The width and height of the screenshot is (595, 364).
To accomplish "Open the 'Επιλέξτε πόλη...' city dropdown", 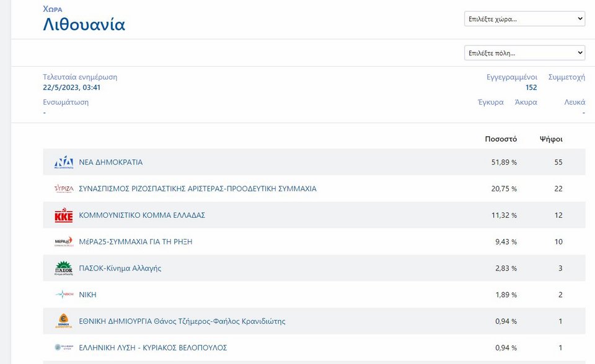I will click(x=524, y=53).
